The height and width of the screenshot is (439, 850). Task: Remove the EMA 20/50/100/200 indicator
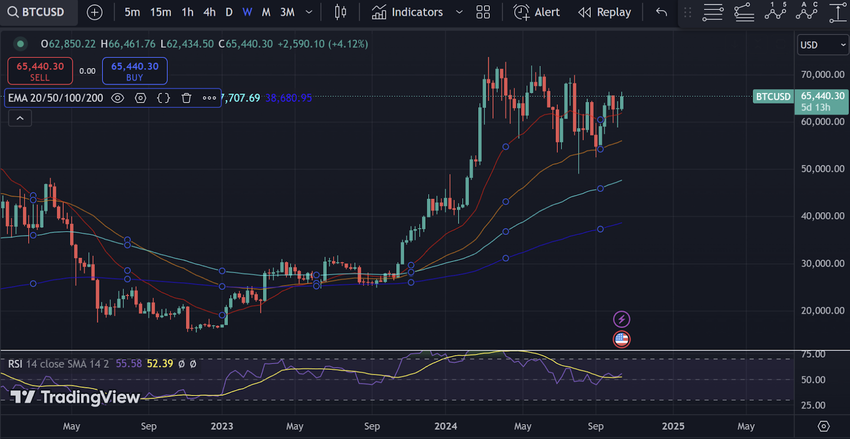pyautogui.click(x=186, y=98)
